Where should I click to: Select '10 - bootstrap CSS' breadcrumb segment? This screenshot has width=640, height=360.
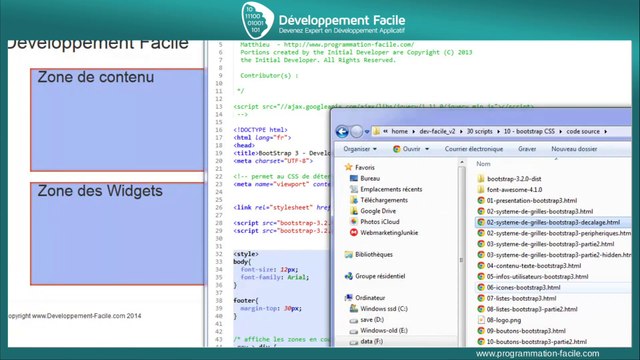(x=529, y=131)
